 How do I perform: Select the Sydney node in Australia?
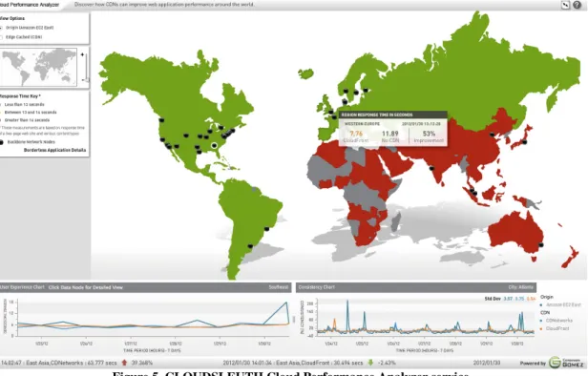[540, 245]
